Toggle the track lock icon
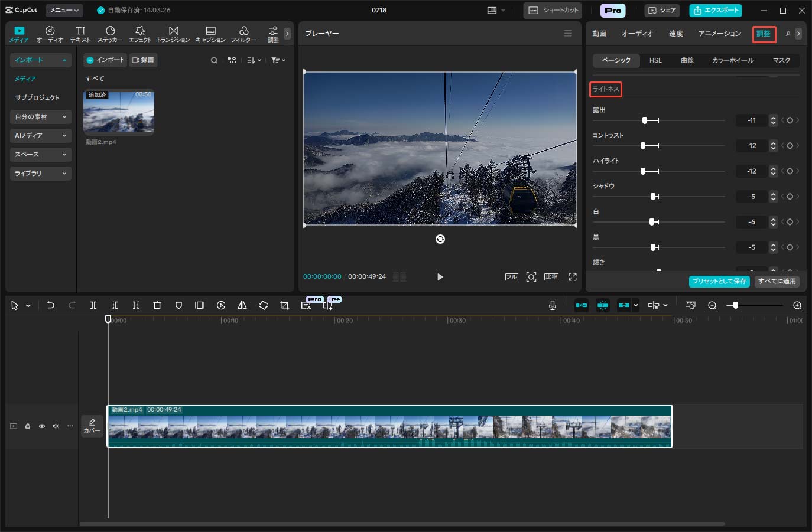The height and width of the screenshot is (532, 812). [x=28, y=426]
